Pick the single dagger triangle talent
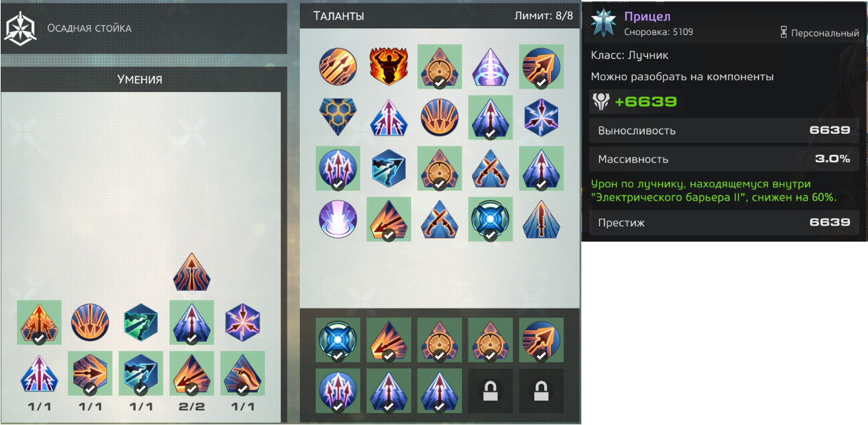The height and width of the screenshot is (425, 868). pyautogui.click(x=541, y=219)
